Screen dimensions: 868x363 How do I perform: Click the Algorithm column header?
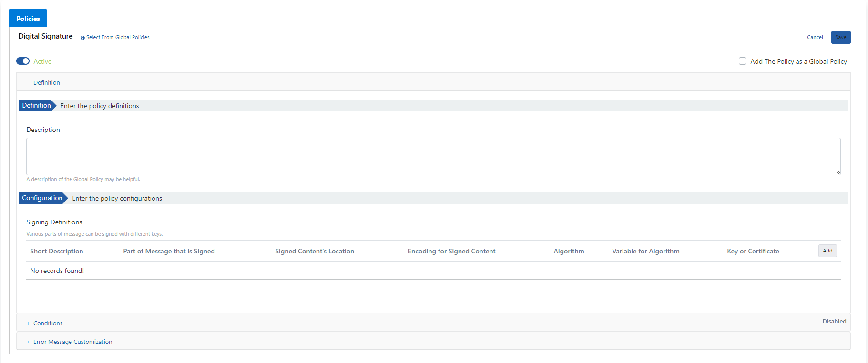pos(569,251)
